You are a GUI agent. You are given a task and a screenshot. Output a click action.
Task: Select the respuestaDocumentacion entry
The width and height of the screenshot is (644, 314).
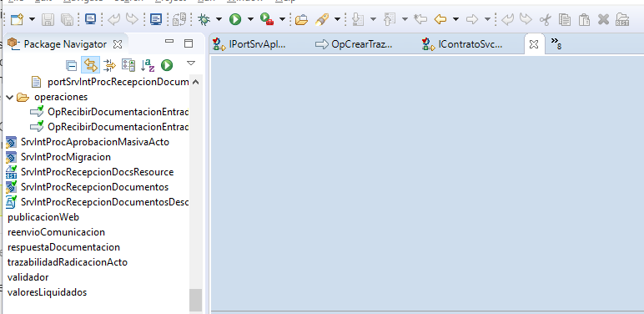coord(63,247)
